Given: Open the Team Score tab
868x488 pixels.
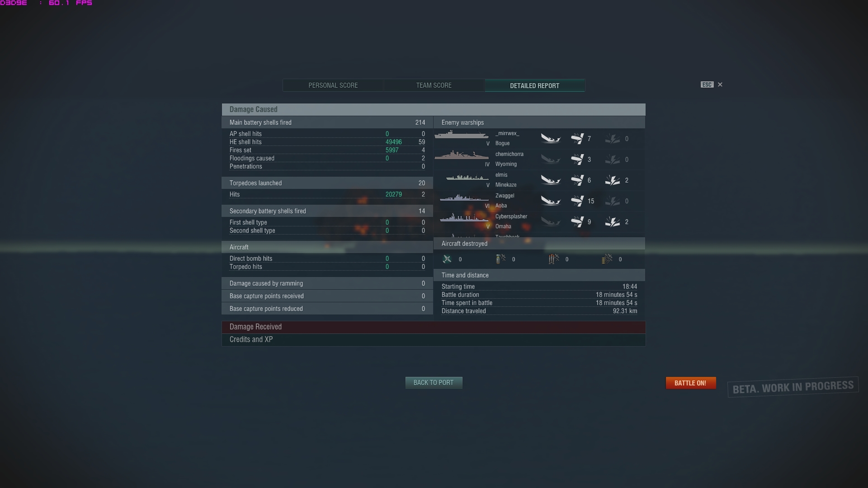Looking at the screenshot, I should coord(434,85).
